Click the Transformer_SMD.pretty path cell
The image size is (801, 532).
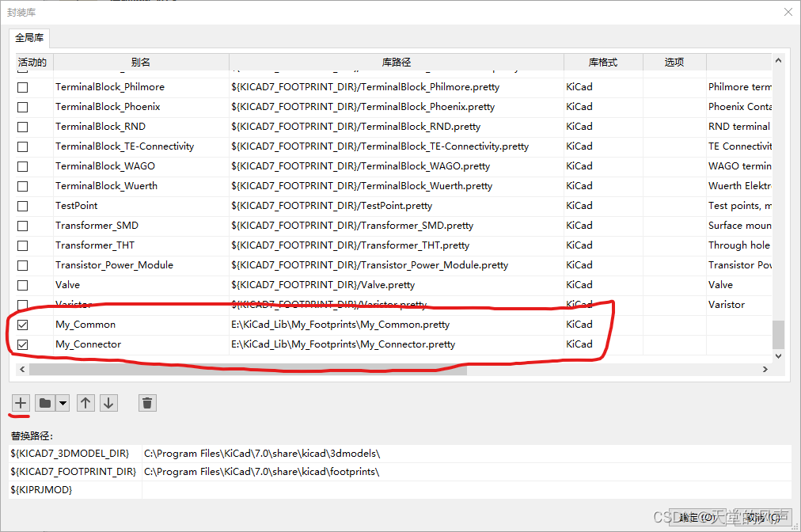tap(397, 226)
